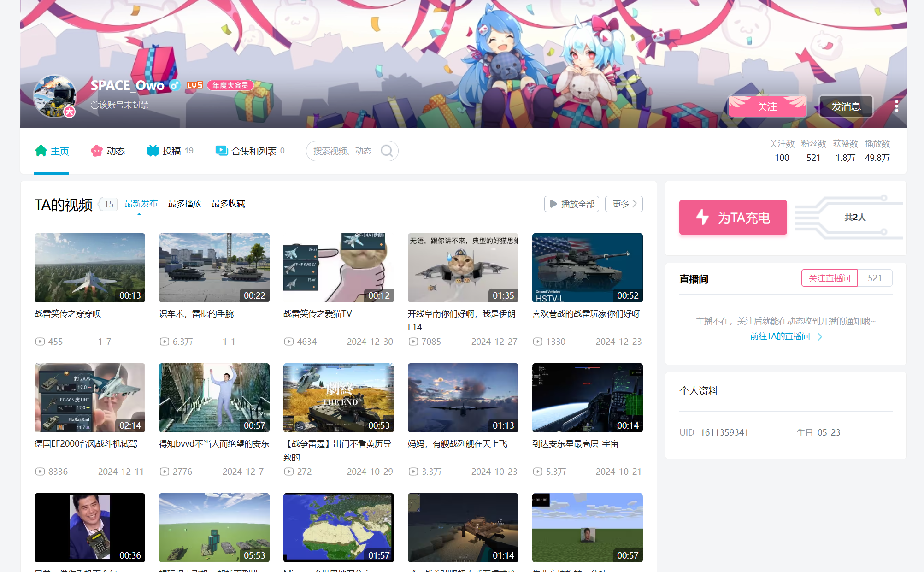This screenshot has height=572, width=924.
Task: Click the home icon for 主页
Action: tap(41, 151)
